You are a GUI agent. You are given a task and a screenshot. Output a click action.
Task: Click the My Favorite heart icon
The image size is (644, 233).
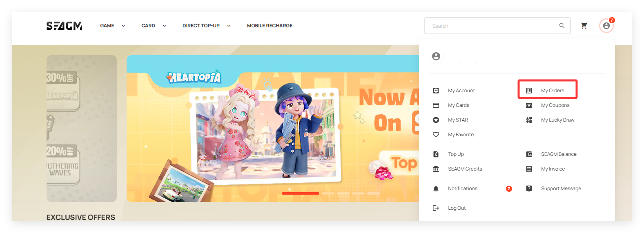436,135
